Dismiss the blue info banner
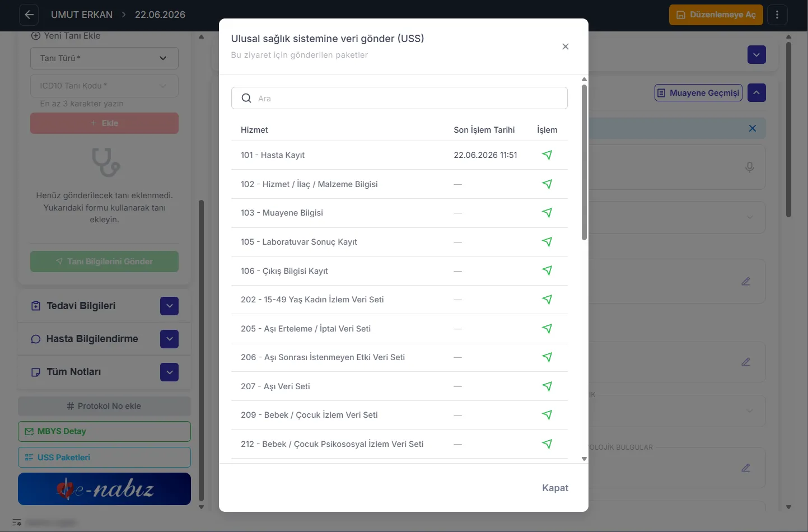 pyautogui.click(x=753, y=128)
